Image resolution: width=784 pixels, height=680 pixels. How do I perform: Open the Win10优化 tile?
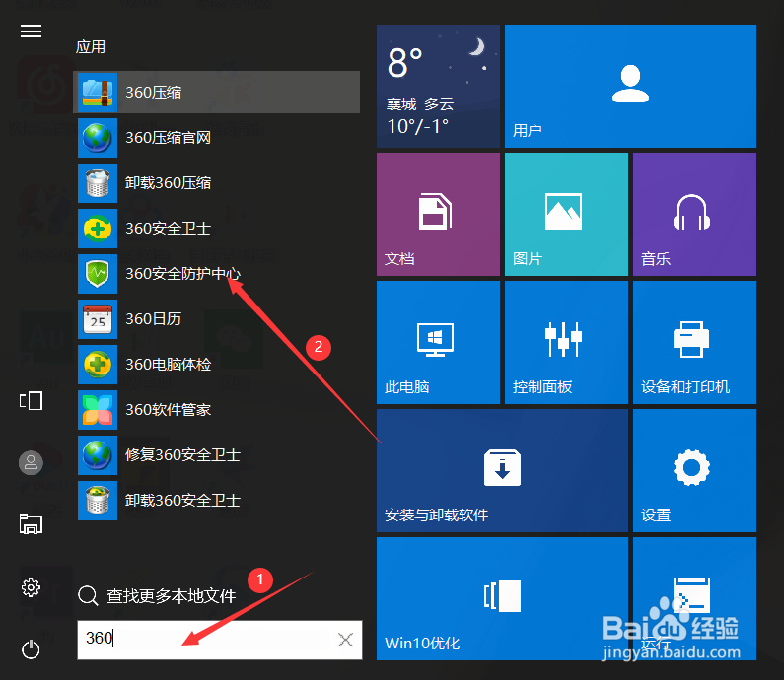click(502, 598)
